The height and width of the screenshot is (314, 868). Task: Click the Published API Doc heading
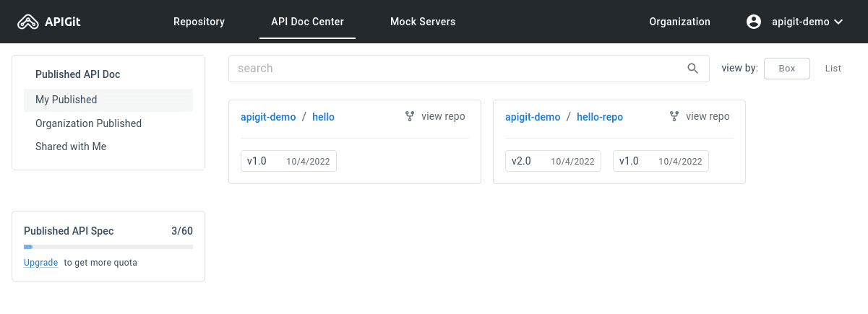[x=78, y=74]
